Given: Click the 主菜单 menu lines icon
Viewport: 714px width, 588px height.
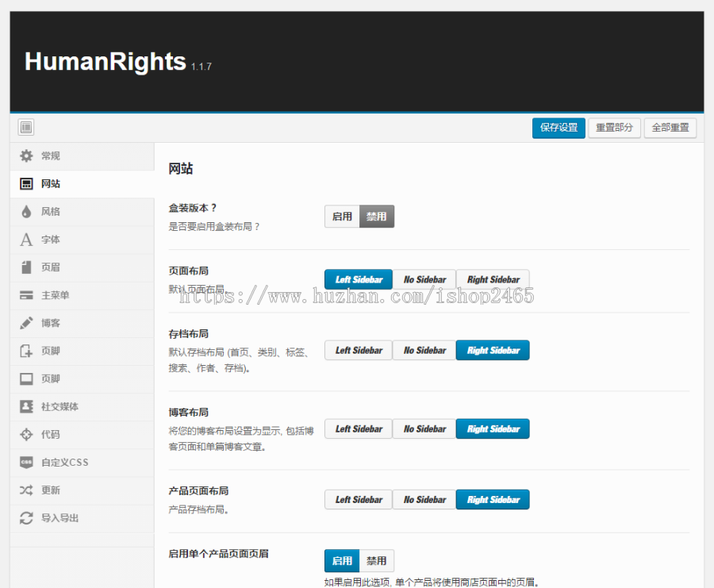Looking at the screenshot, I should (26, 294).
